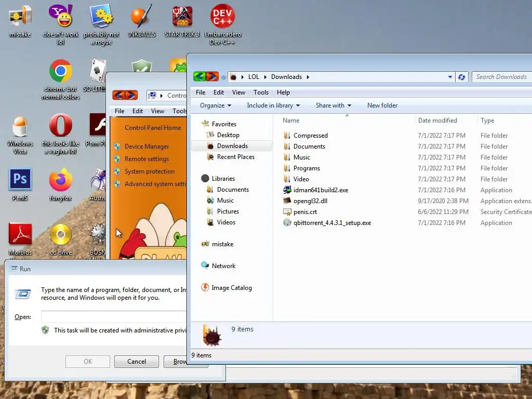Screen dimensions: 532x399
Task: Select the Video folder
Action: 301,179
